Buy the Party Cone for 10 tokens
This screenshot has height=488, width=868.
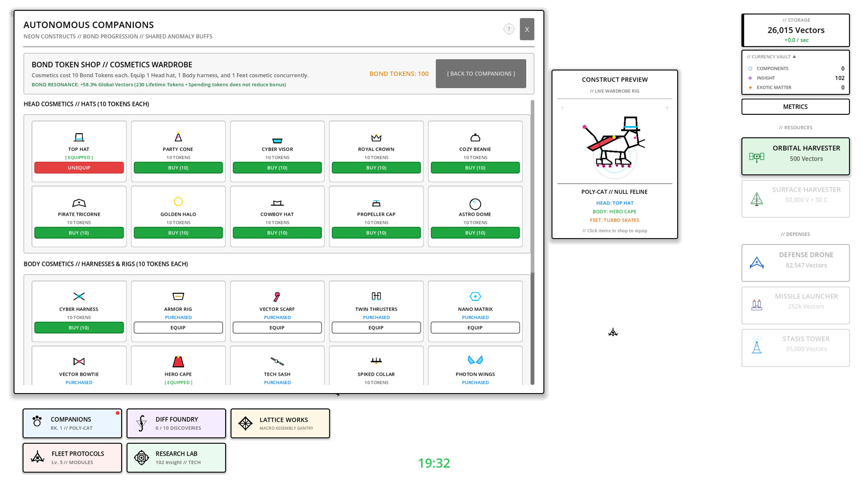(178, 168)
